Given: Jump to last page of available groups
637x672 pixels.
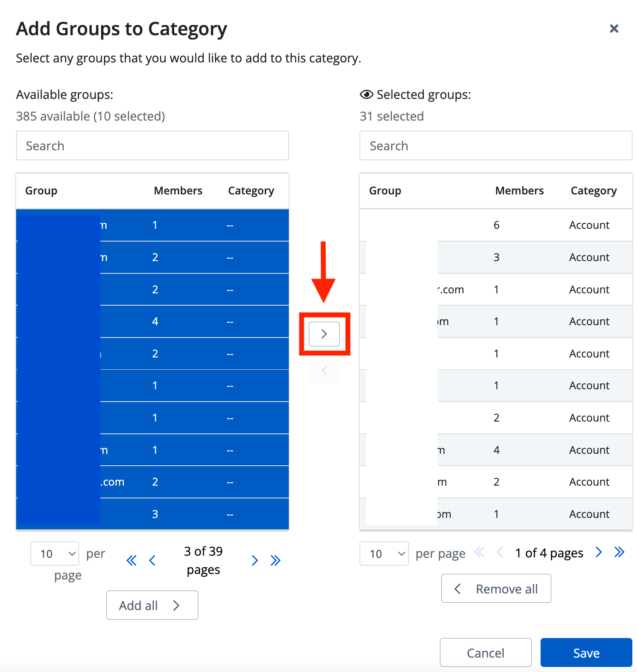Looking at the screenshot, I should coord(276,561).
